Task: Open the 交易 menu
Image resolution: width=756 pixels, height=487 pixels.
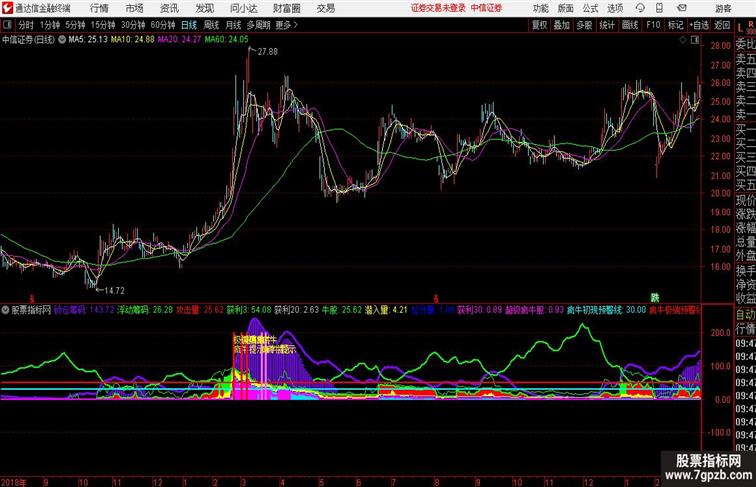Action: (326, 8)
